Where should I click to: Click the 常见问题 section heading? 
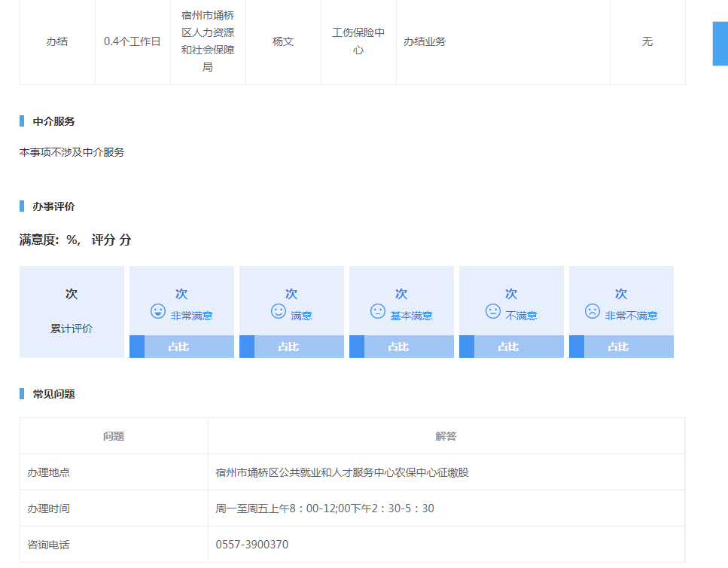point(53,394)
